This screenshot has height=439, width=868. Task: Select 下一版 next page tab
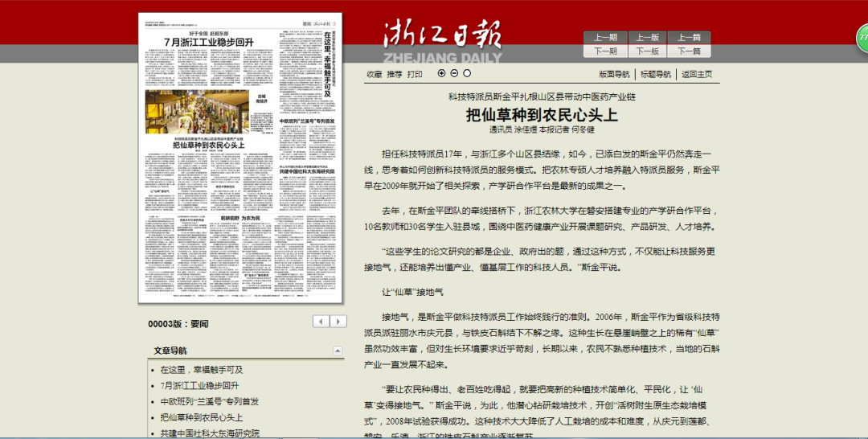[x=647, y=51]
